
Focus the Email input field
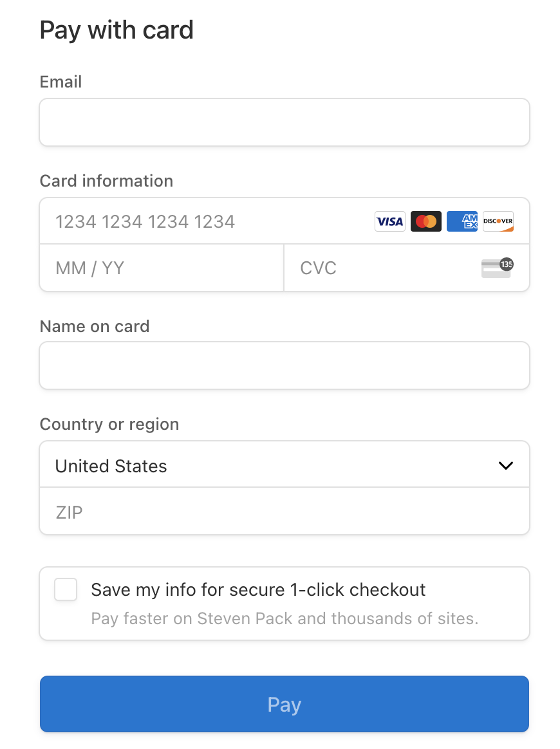(285, 122)
